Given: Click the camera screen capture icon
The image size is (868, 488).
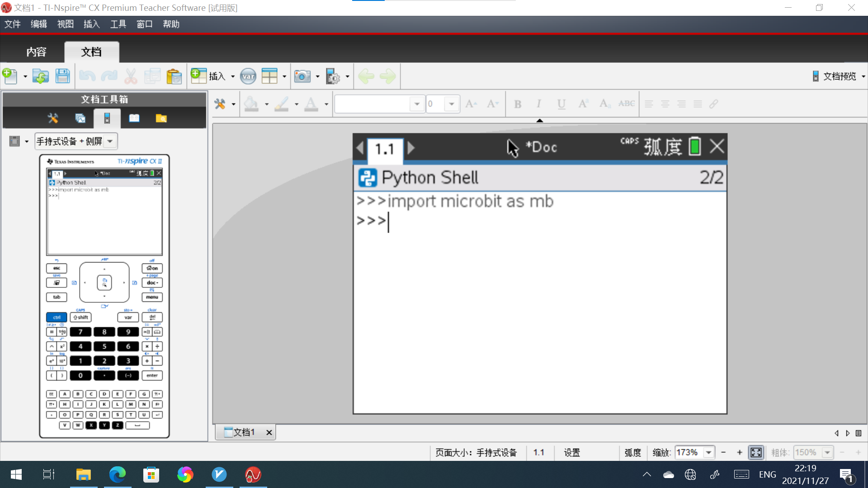Looking at the screenshot, I should coord(302,76).
